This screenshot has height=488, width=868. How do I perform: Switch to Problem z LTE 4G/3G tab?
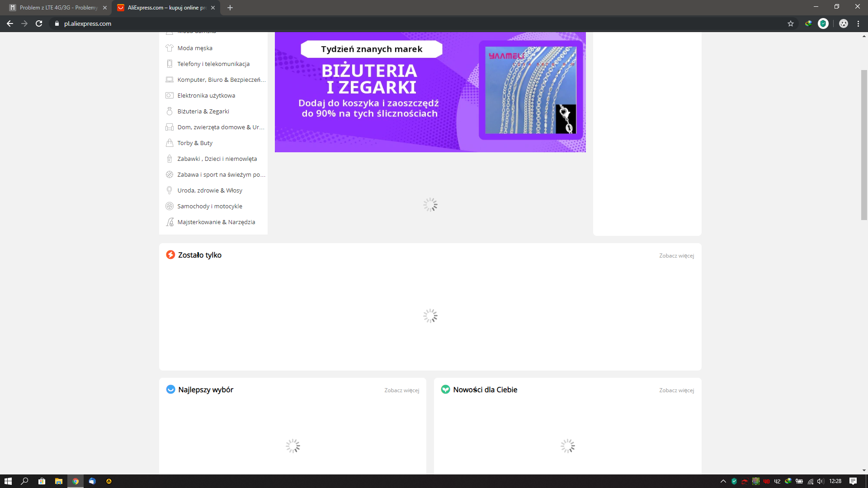tap(58, 8)
